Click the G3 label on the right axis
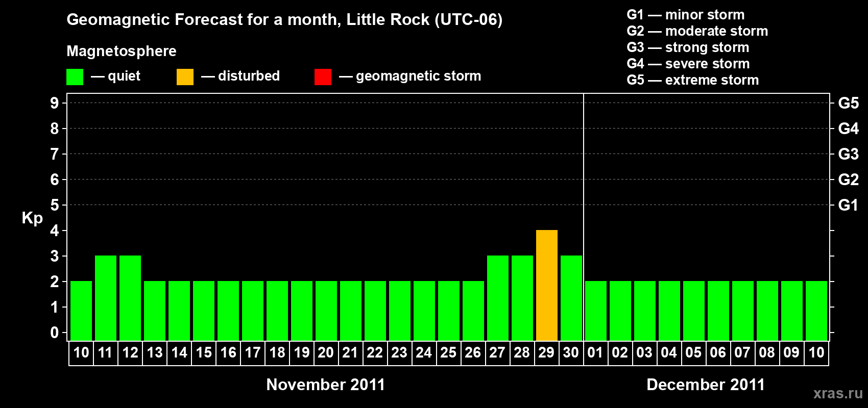This screenshot has width=868, height=408. [849, 154]
